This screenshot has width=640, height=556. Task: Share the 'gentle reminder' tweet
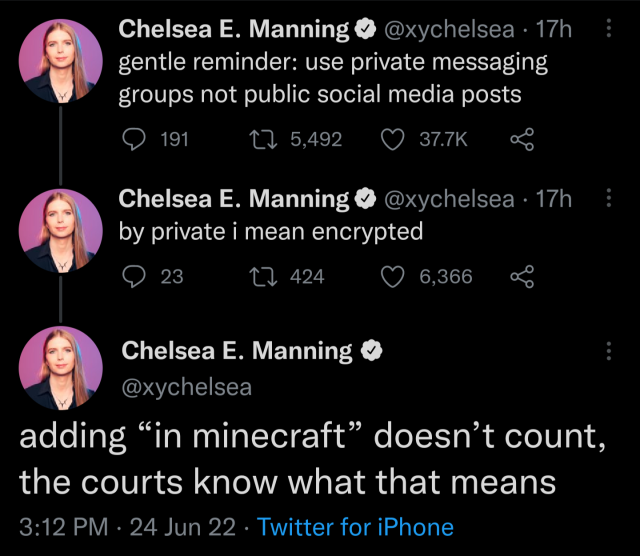point(522,140)
